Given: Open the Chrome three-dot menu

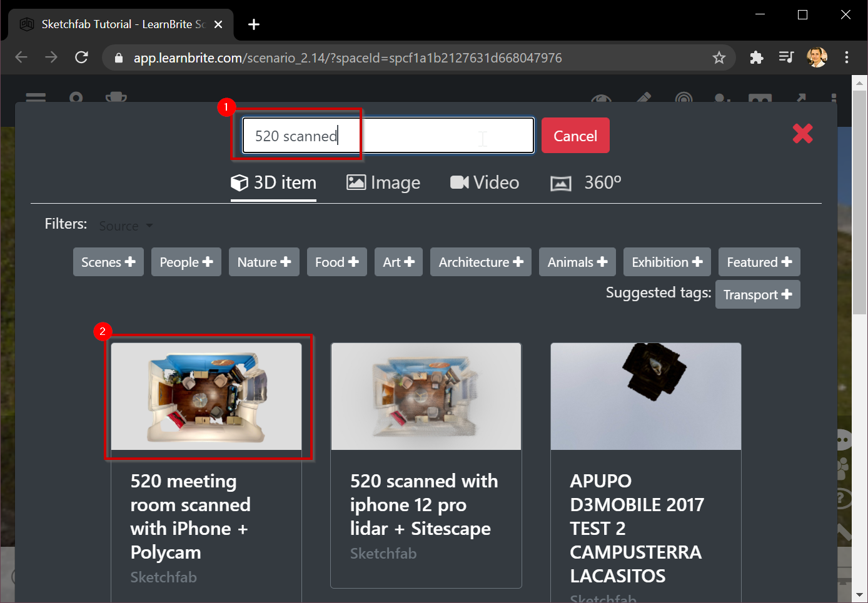Looking at the screenshot, I should pyautogui.click(x=847, y=57).
